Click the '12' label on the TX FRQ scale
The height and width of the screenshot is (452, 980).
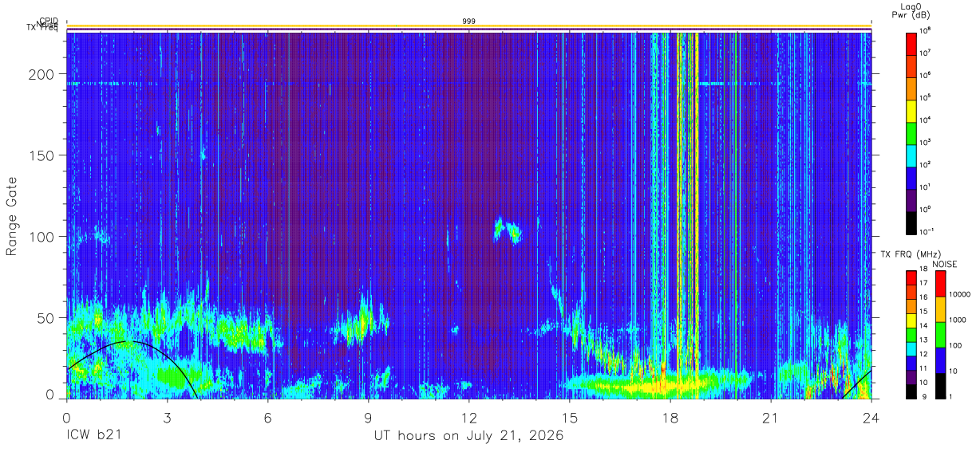923,354
